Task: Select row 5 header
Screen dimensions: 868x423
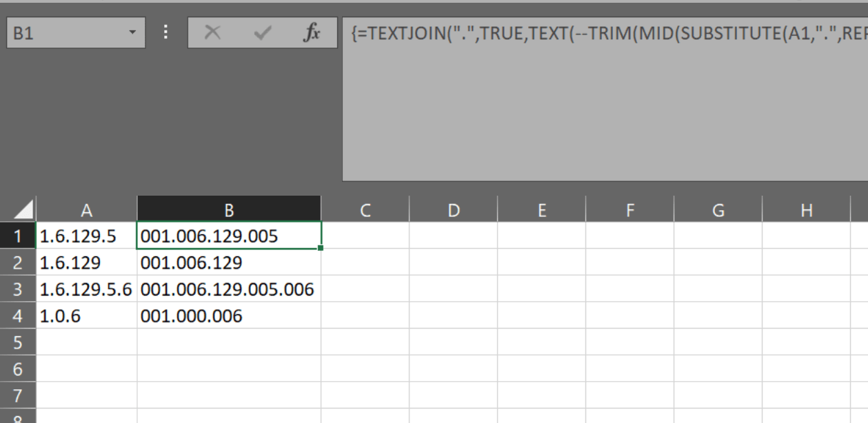Action: (18, 342)
